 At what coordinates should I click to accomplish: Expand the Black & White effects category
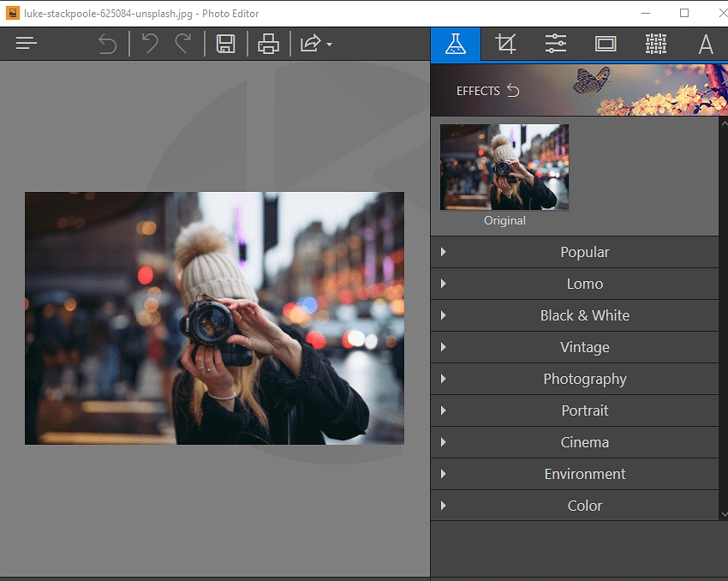click(x=575, y=315)
